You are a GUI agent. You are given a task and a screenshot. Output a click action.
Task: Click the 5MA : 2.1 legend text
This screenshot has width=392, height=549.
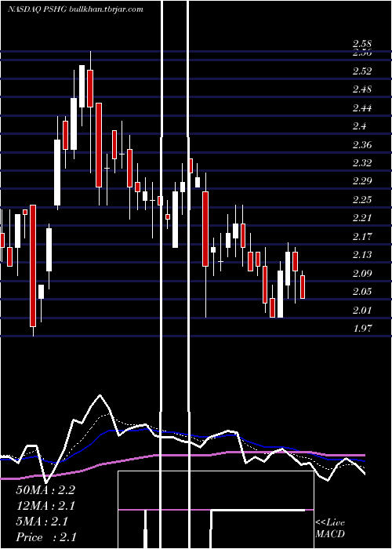pos(42,522)
